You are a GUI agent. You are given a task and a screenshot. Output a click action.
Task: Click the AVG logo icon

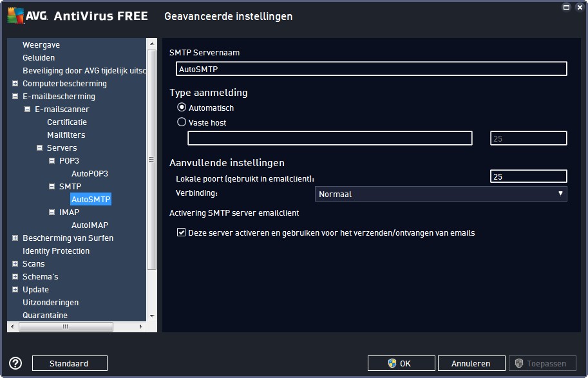tap(15, 15)
